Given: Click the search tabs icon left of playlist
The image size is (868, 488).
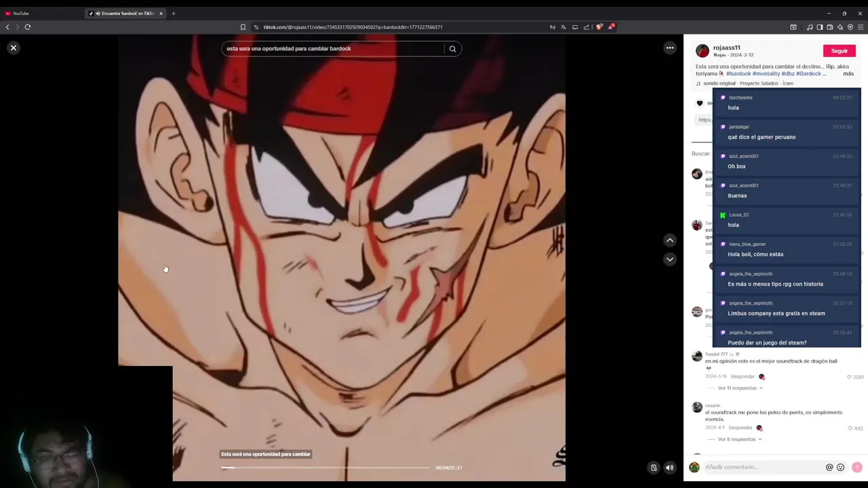Looking at the screenshot, I should pos(793,27).
